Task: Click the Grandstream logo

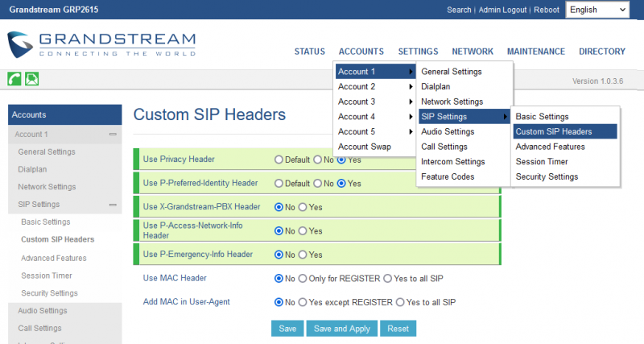Action: pos(101,44)
